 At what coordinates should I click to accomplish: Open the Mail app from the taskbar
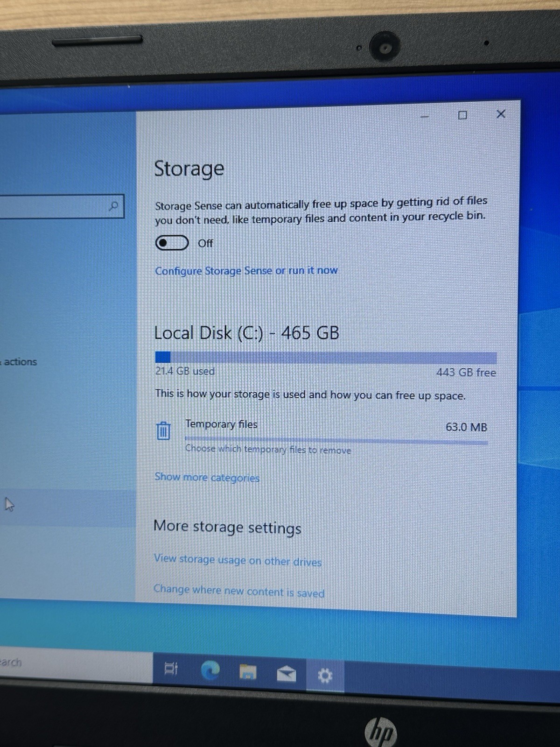(286, 674)
